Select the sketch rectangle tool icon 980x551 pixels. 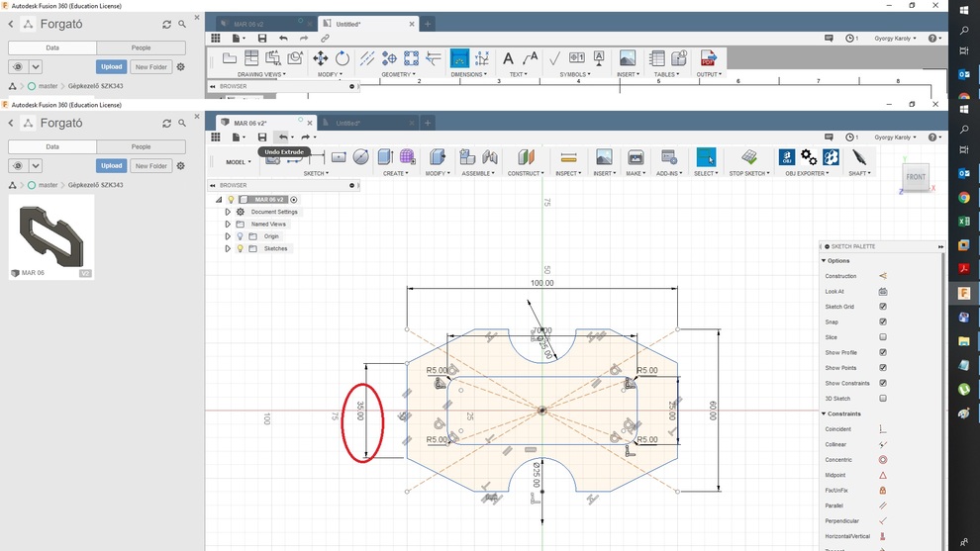tap(339, 157)
